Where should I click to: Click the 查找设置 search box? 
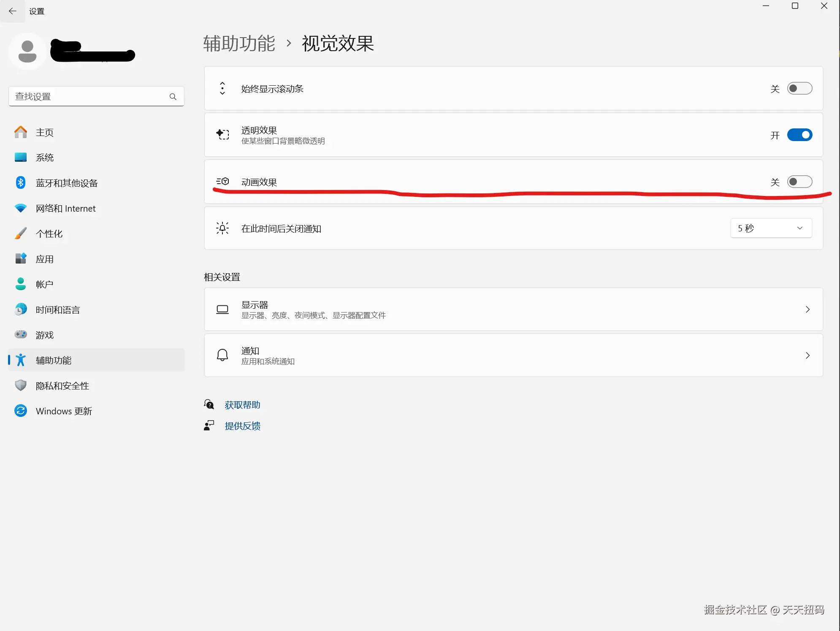(96, 96)
